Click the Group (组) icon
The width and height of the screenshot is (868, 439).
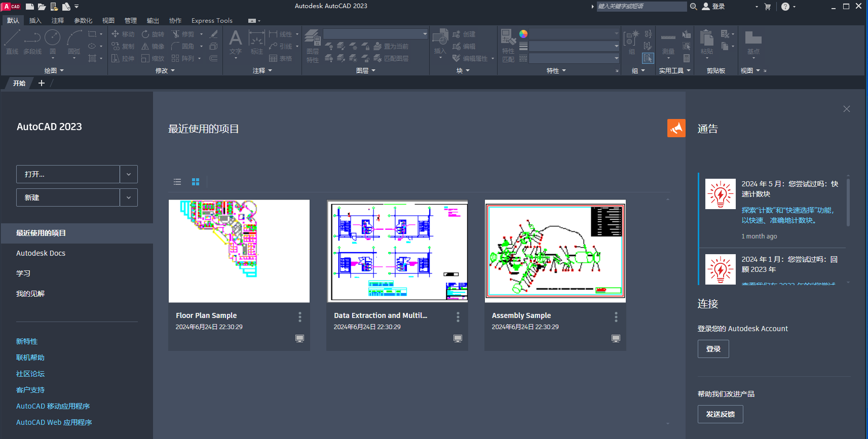click(631, 42)
